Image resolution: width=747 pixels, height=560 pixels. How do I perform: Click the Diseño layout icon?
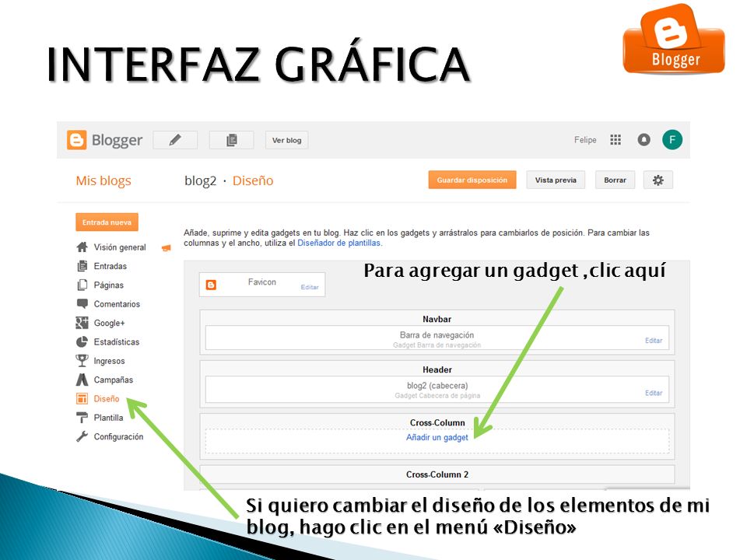coord(82,398)
